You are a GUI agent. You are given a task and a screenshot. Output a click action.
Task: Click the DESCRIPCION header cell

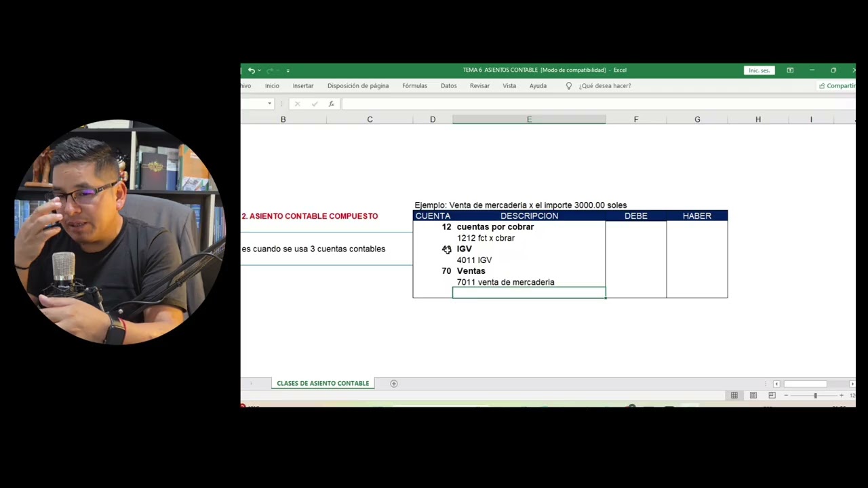pos(529,216)
